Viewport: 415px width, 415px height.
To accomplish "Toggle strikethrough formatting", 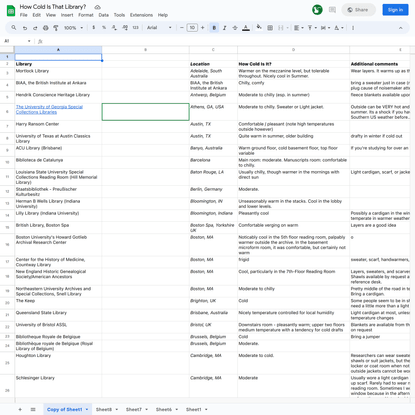I will pos(235,28).
